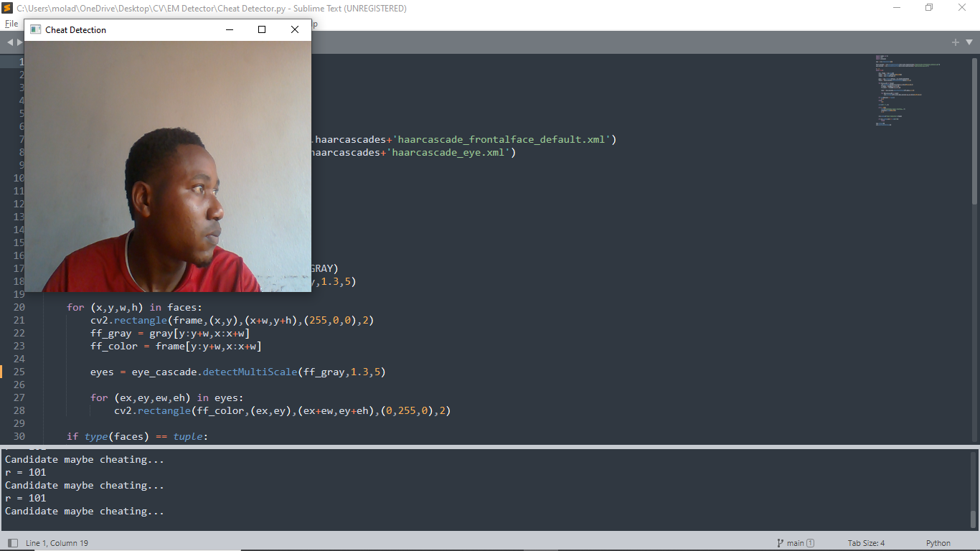
Task: Click the next tab arrow
Action: [19, 42]
